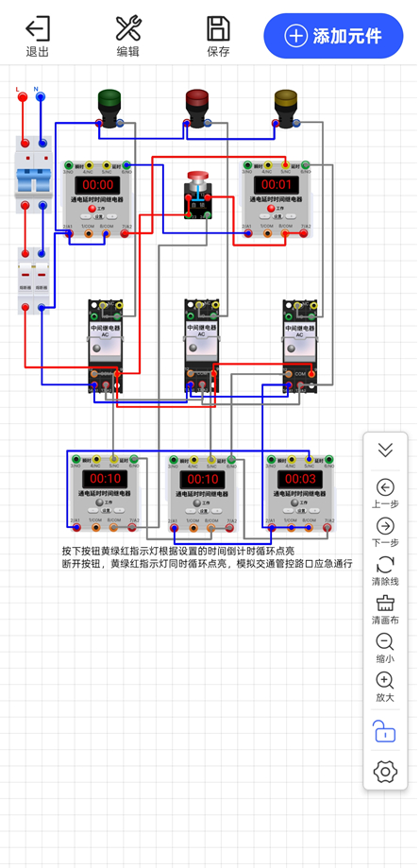Tap the 退出 exit icon
Image resolution: width=420 pixels, height=868 pixels.
click(x=38, y=28)
